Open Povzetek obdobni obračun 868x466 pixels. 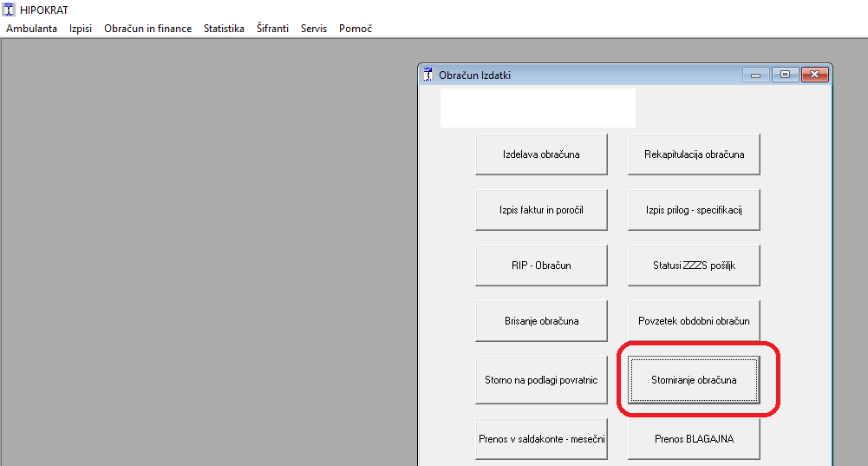(x=694, y=321)
